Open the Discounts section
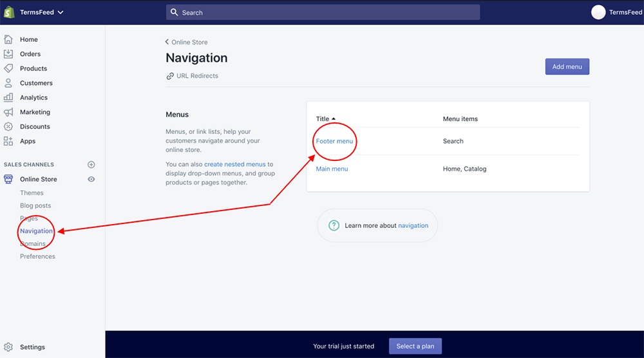644x358 pixels. (35, 126)
